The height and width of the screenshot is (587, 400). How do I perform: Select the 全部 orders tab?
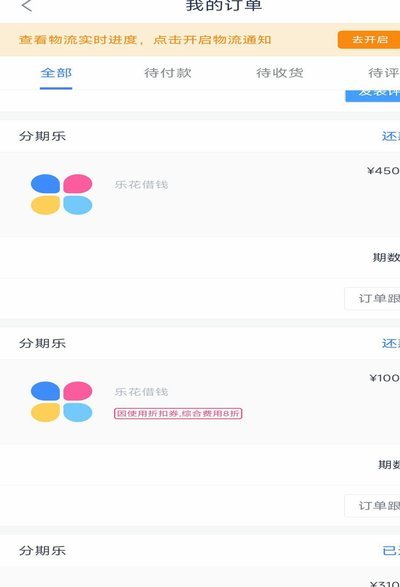tap(56, 73)
